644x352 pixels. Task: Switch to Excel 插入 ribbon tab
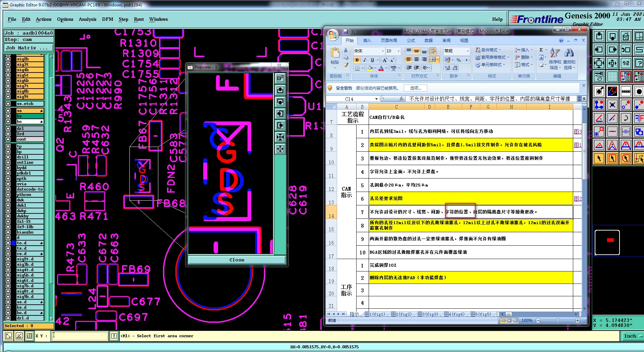(367, 41)
